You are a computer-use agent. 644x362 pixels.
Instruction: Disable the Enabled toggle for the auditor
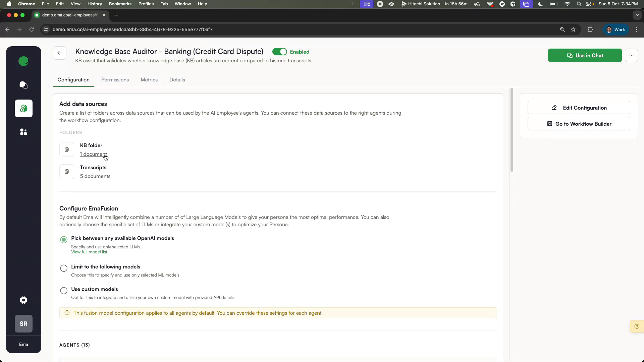(280, 52)
